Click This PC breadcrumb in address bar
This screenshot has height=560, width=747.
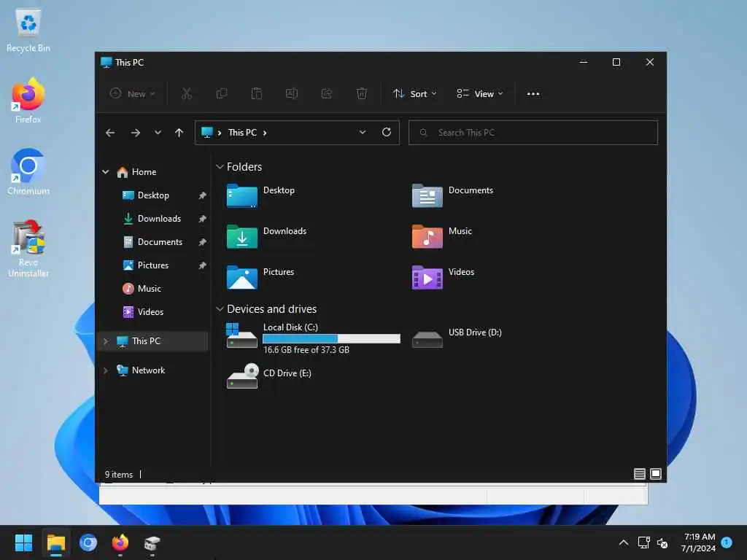pyautogui.click(x=242, y=133)
